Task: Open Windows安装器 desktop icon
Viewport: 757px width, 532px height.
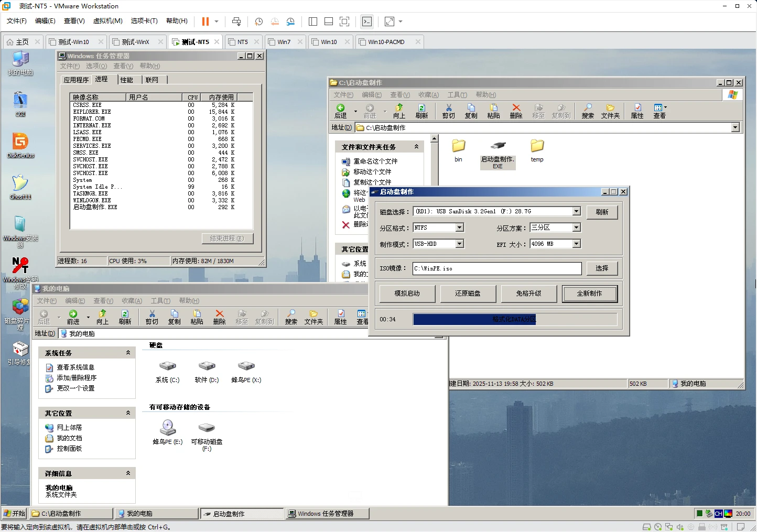Action: click(x=20, y=231)
